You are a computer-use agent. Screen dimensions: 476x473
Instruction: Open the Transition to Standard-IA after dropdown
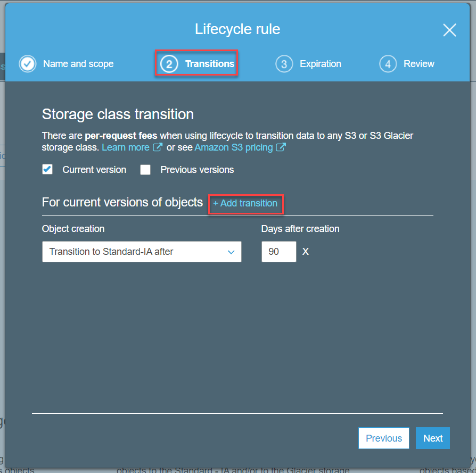pyautogui.click(x=142, y=252)
